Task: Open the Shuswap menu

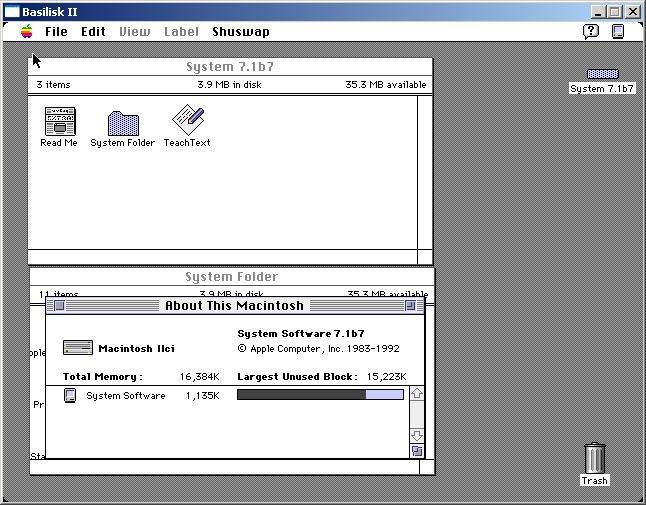Action: click(x=241, y=32)
